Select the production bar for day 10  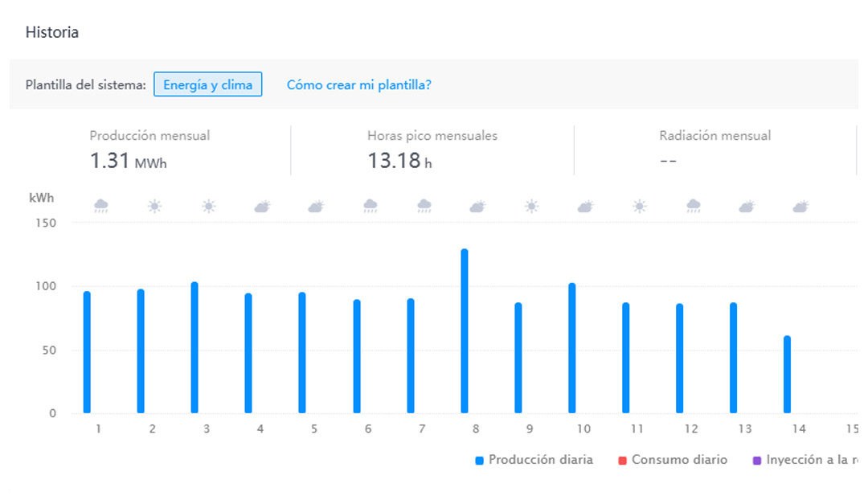click(x=572, y=348)
